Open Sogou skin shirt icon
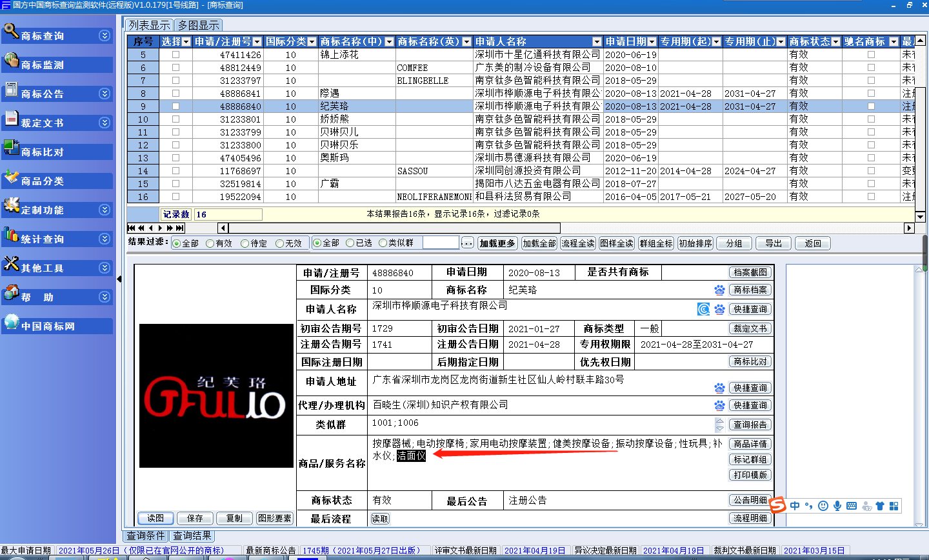The height and width of the screenshot is (560, 929). 880,506
